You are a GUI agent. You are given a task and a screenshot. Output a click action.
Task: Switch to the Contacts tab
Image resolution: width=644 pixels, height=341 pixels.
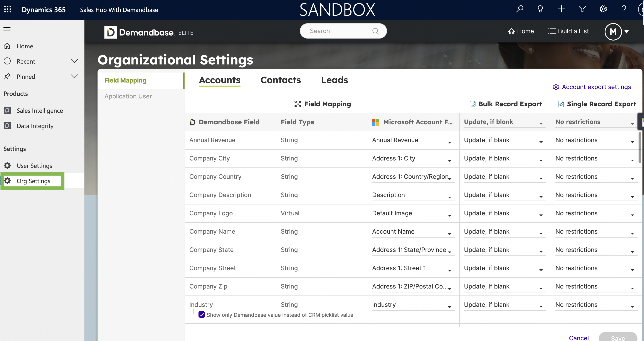click(x=281, y=80)
